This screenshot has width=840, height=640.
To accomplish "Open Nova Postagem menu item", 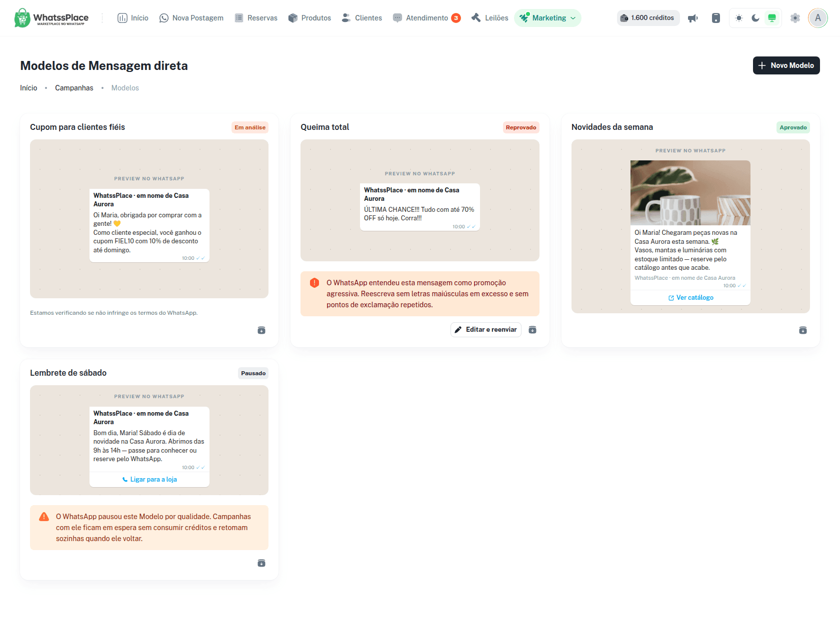I will (x=191, y=18).
